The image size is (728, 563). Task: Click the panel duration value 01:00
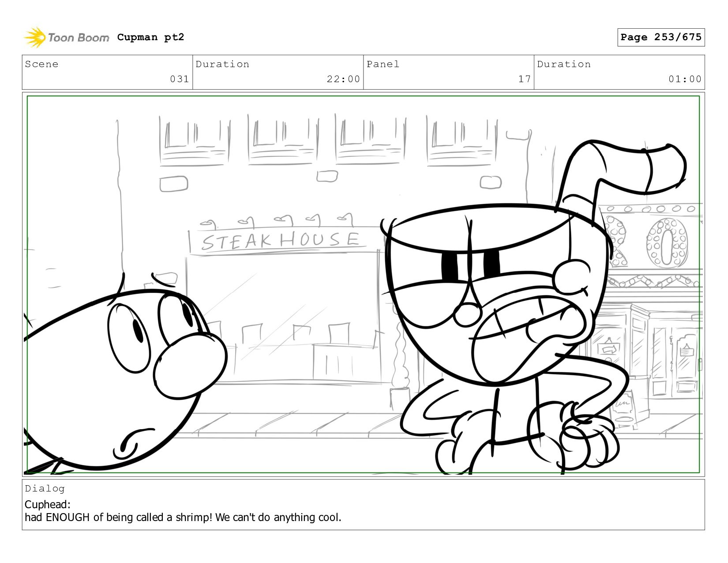[x=685, y=79]
